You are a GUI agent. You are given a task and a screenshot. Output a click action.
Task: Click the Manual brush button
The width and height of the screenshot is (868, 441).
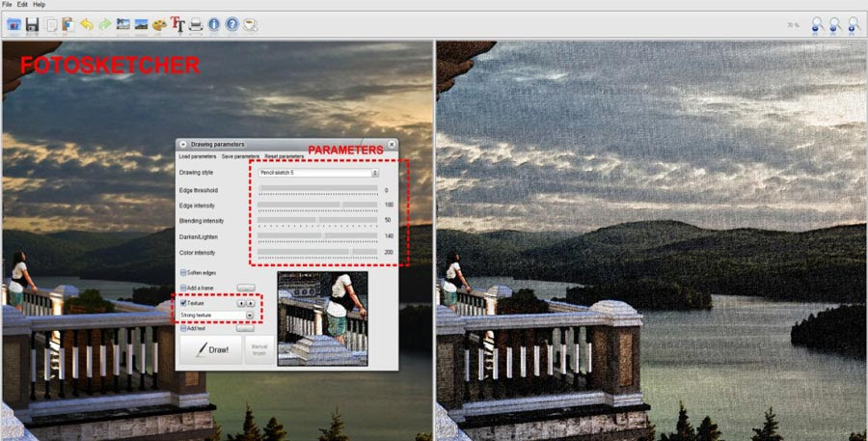pos(259,349)
